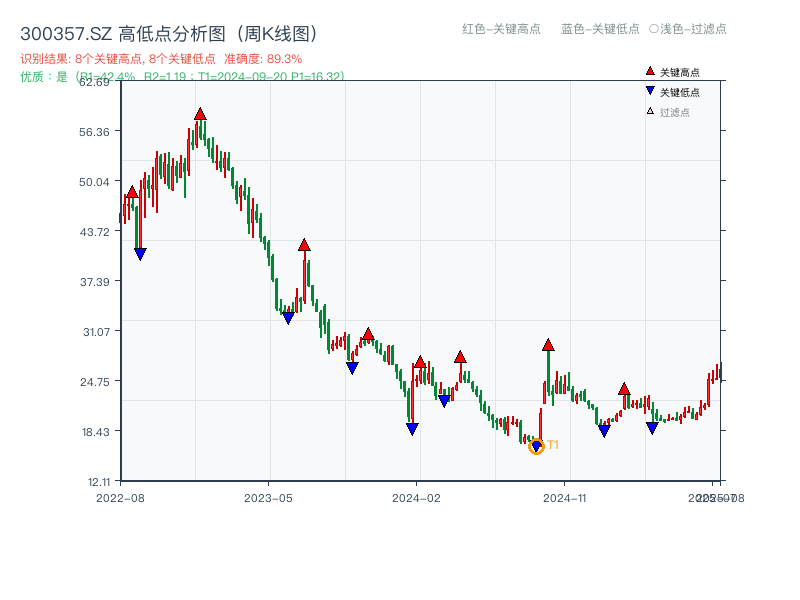Click the orange-circled T1 low point marker
Viewport: 800px width, 600px height.
click(536, 447)
